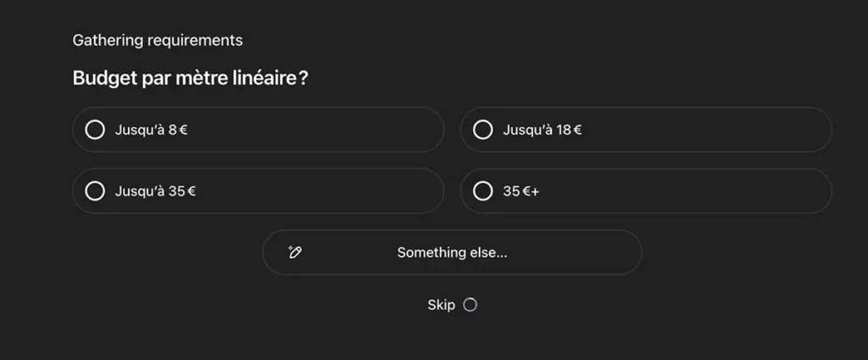Click the "Jusqu'à 35 €" label text
The height and width of the screenshot is (360, 868).
click(155, 191)
